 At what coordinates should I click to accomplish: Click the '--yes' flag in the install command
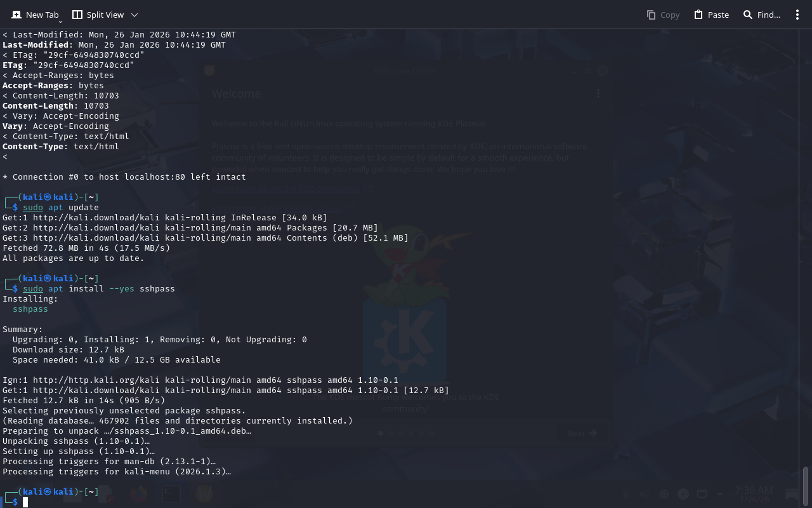click(122, 289)
